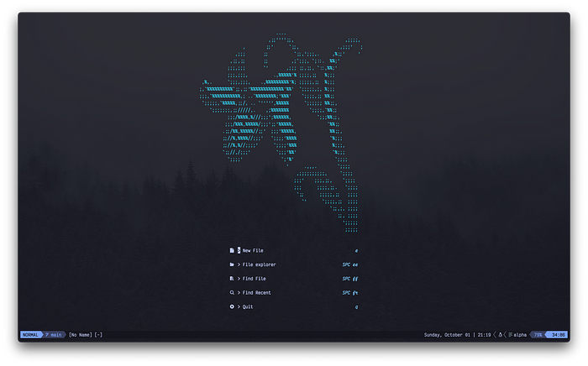Click the 'q' shortcut hint for Quit
588x366 pixels.
tap(356, 306)
